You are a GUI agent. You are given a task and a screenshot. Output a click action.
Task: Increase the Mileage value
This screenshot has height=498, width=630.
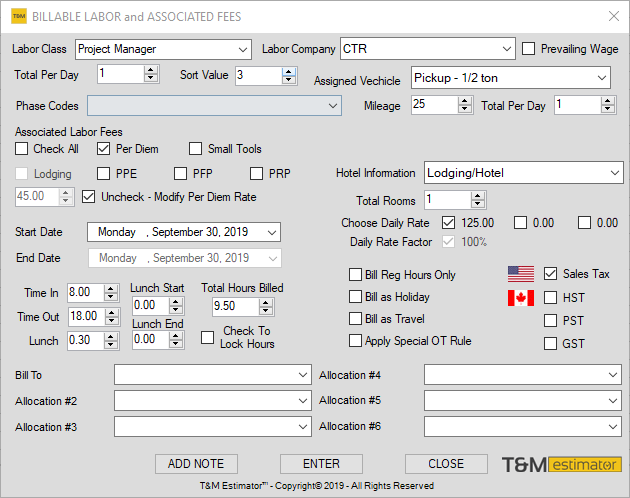(x=464, y=101)
